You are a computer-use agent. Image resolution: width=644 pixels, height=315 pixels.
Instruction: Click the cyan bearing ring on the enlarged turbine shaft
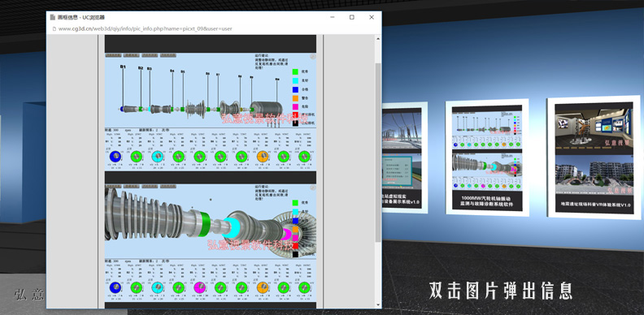(x=232, y=228)
